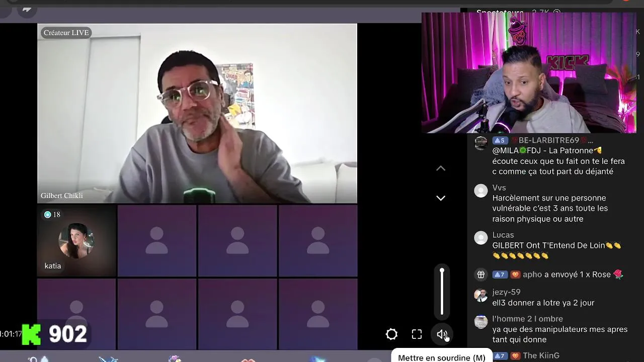Viewport: 644px width, 362px height.
Task: Skip to the next live with the down chevron
Action: [x=441, y=198]
